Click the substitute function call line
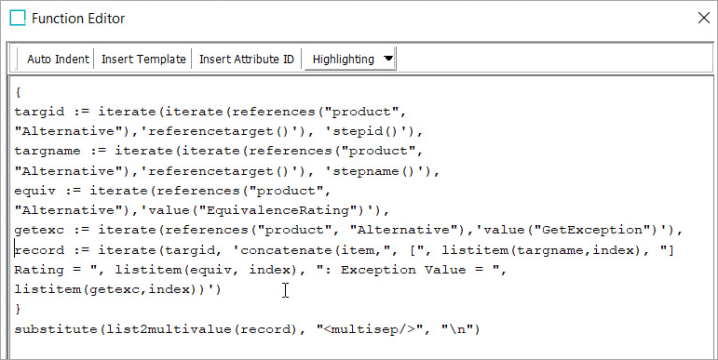Screen dimensions: 718x360 point(247,329)
